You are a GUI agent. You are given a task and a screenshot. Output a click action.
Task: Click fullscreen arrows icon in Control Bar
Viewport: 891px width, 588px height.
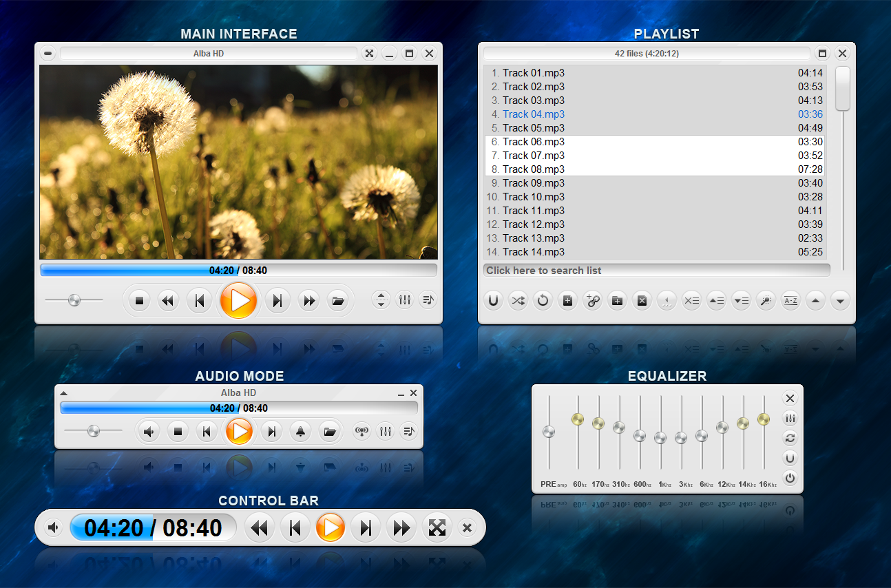(438, 528)
